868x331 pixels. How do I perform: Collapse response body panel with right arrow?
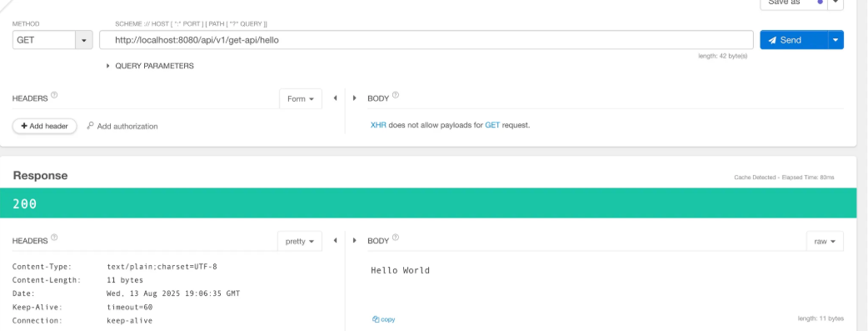(x=354, y=241)
